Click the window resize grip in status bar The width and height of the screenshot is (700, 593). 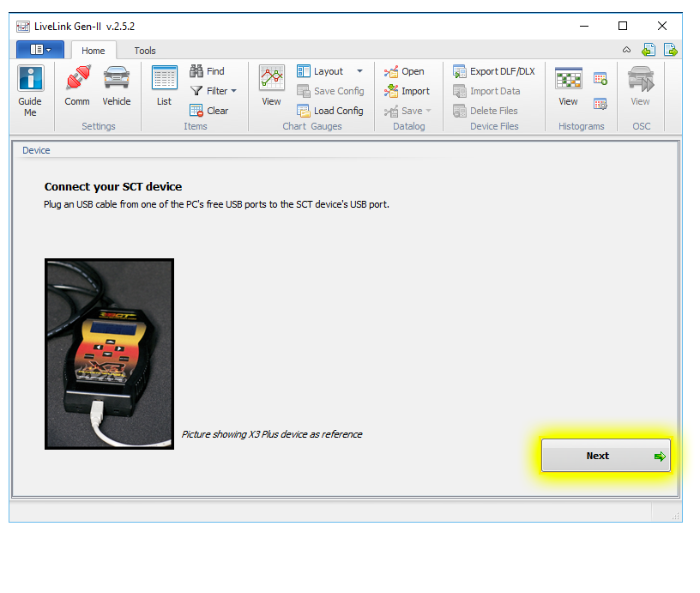675,516
